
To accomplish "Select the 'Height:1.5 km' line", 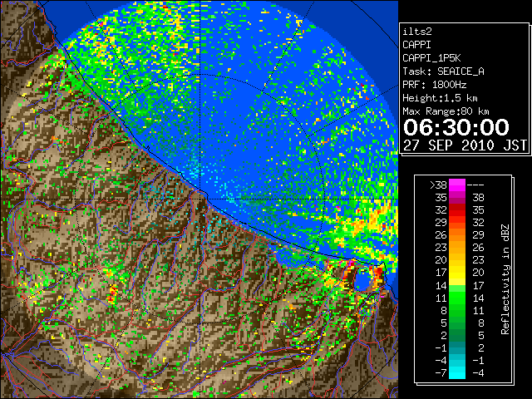I will pyautogui.click(x=440, y=98).
